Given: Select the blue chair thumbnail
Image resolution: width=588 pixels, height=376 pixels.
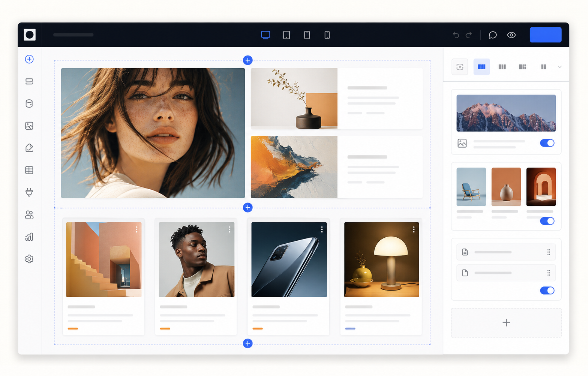Looking at the screenshot, I should click(471, 187).
